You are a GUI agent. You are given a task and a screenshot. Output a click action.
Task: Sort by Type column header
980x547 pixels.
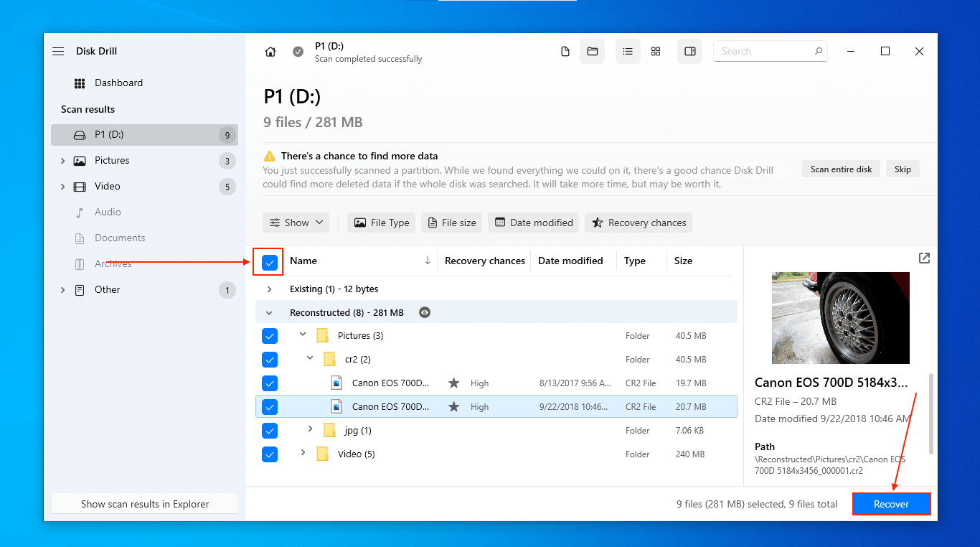pyautogui.click(x=635, y=261)
